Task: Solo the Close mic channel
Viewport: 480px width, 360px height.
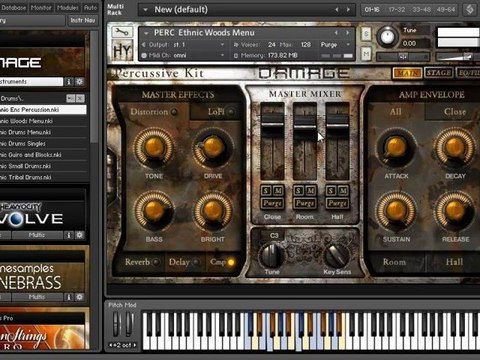Action: (x=266, y=190)
